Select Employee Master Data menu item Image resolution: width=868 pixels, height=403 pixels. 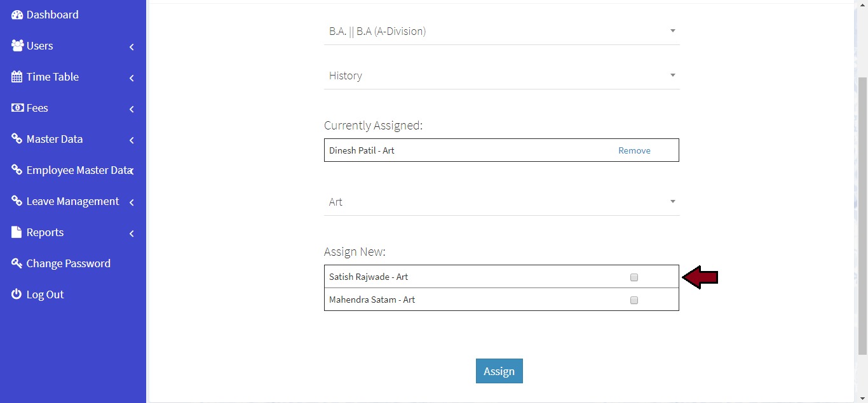click(78, 170)
